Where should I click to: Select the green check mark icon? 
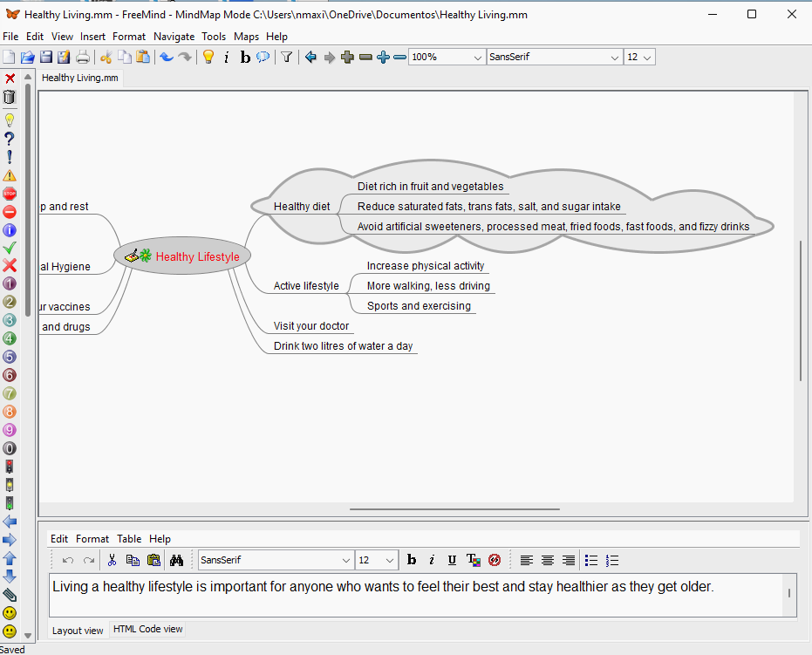point(10,248)
